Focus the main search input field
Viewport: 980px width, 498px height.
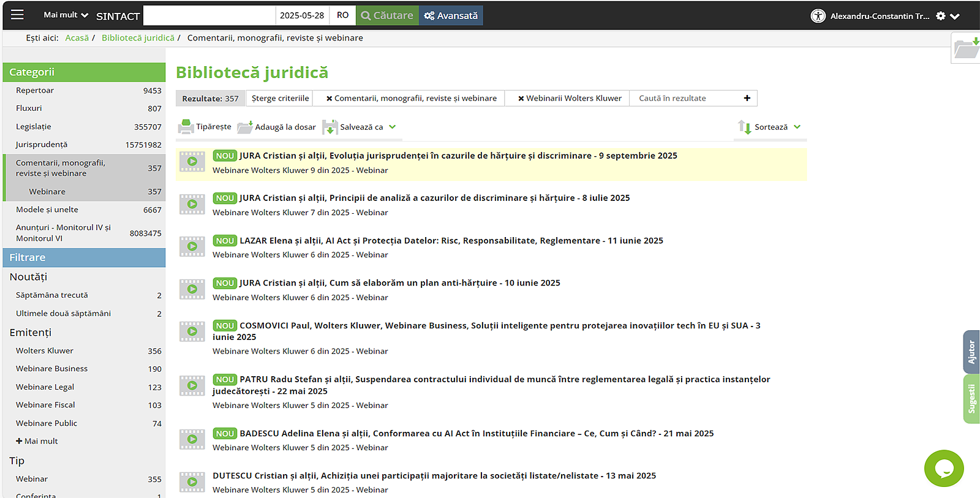pos(209,15)
